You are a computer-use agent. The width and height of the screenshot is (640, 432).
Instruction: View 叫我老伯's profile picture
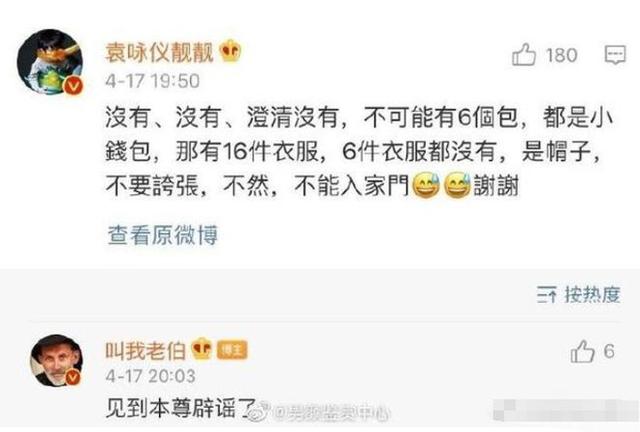[x=56, y=361]
